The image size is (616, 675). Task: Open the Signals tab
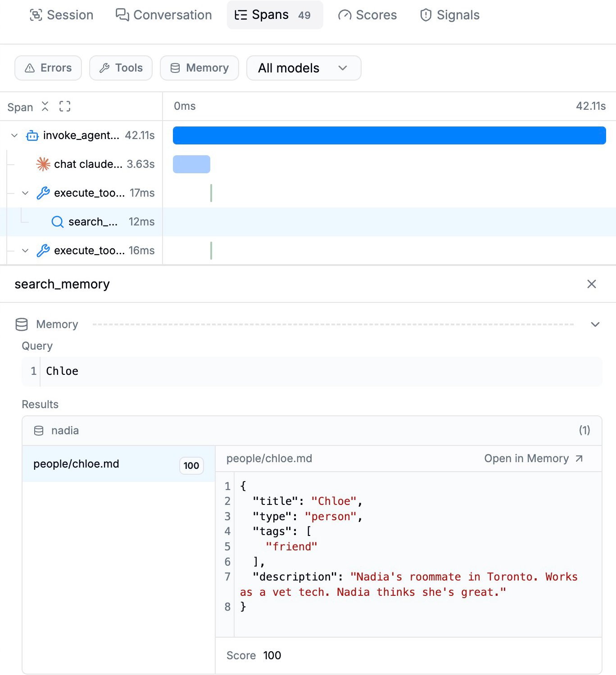click(449, 15)
